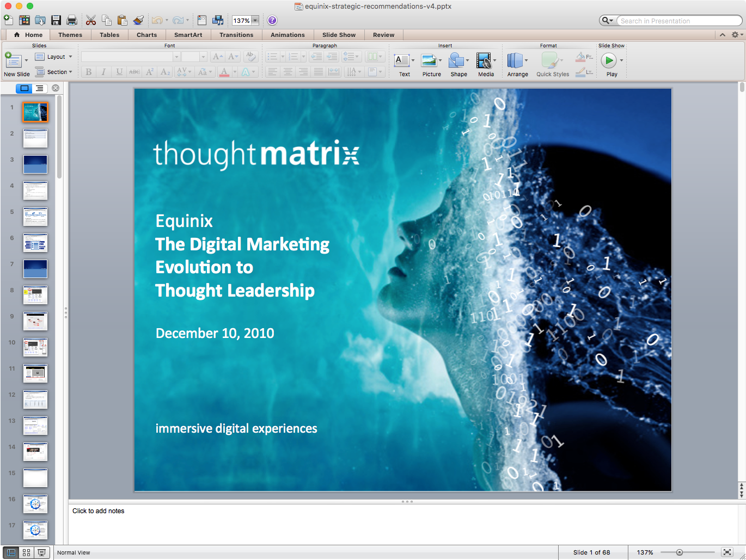Switch to Slide Sorter view
Viewport: 746px width, 560px height.
26,552
